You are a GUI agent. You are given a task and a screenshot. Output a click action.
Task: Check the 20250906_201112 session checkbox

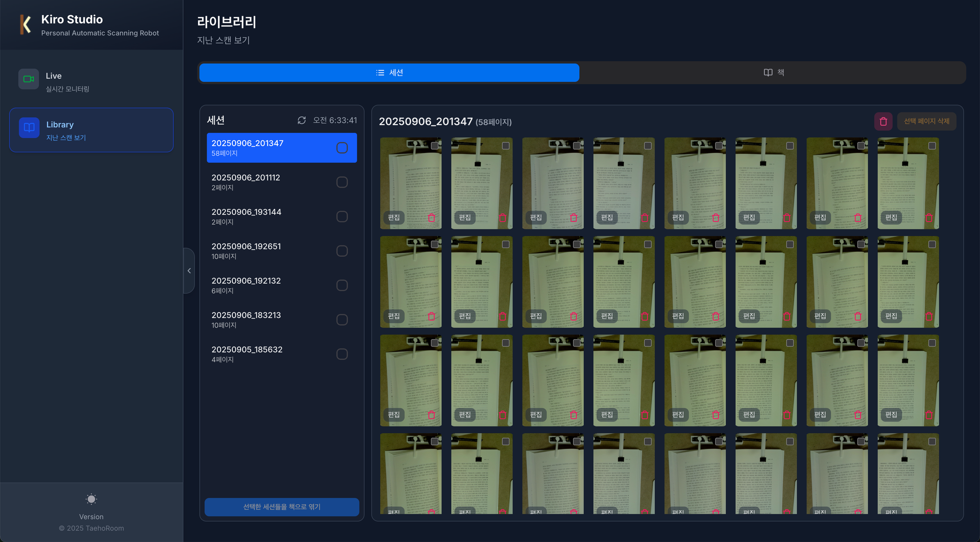tap(342, 182)
